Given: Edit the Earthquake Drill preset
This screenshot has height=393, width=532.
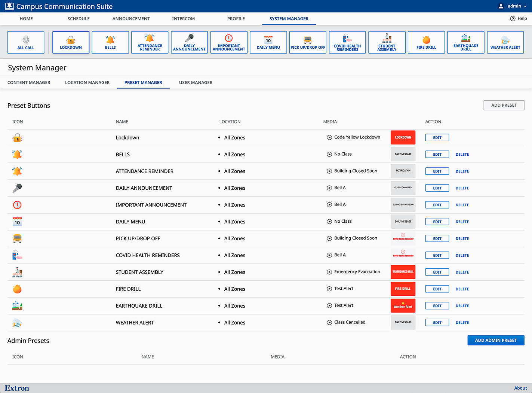Looking at the screenshot, I should point(437,306).
